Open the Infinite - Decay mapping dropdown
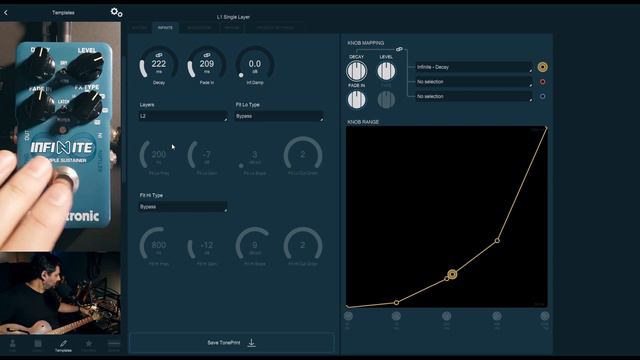 [474, 67]
